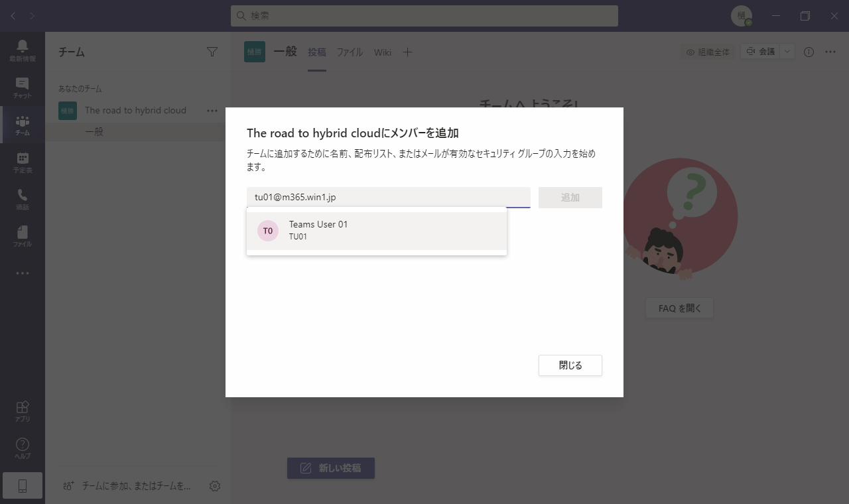This screenshot has width=849, height=504.
Task: Click チームに参加、またはチームを… link
Action: [x=127, y=486]
